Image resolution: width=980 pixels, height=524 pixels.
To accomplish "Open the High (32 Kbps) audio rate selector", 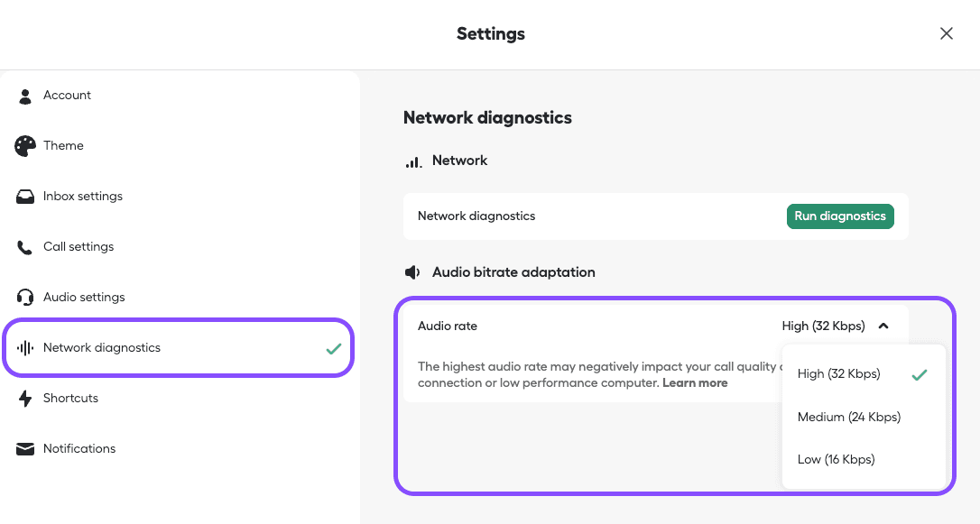I will (824, 325).
